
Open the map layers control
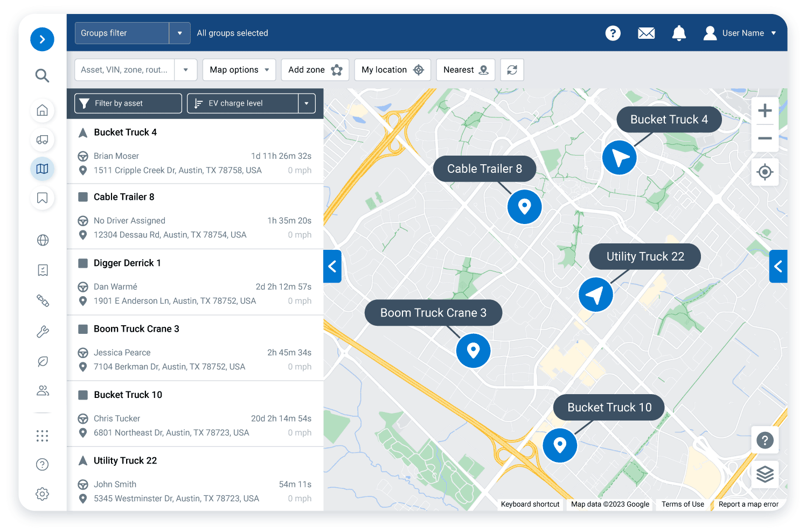[x=765, y=474]
